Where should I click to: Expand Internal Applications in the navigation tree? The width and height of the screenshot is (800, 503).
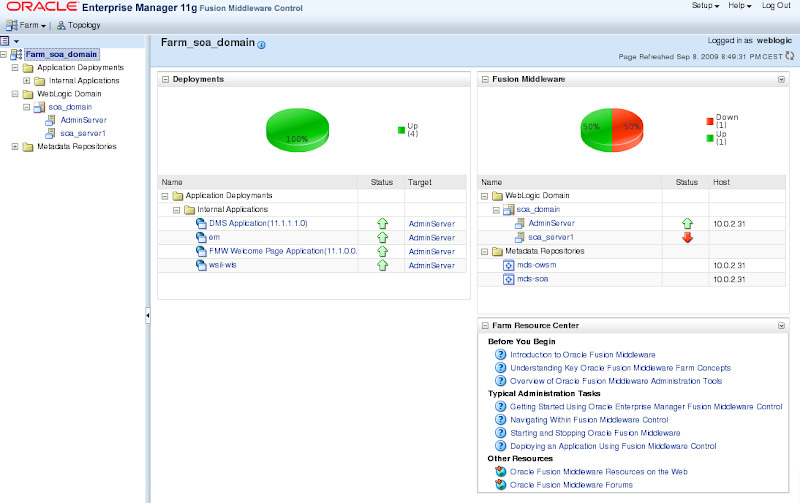(x=27, y=81)
